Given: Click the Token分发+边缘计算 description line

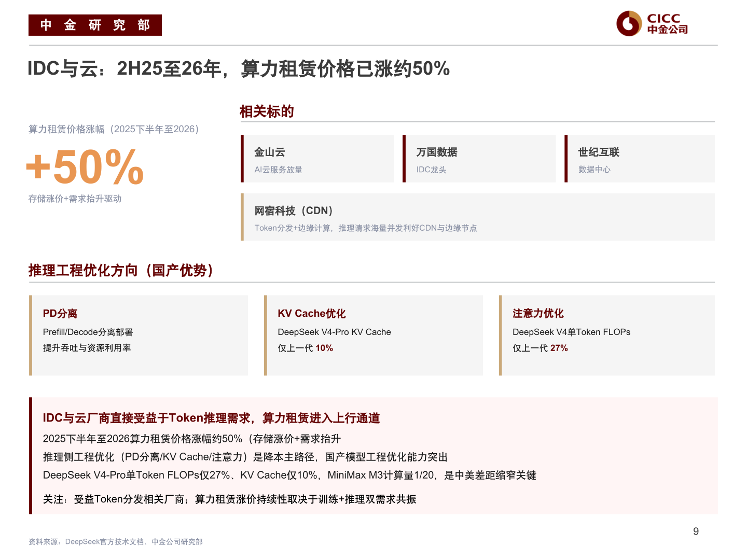Looking at the screenshot, I should 366,228.
